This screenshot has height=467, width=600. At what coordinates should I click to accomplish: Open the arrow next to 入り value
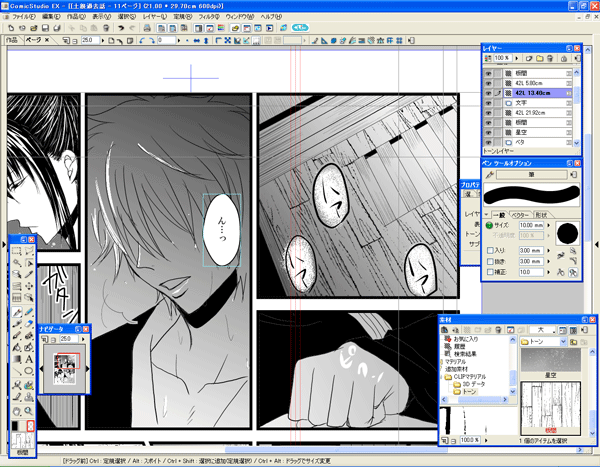(548, 251)
